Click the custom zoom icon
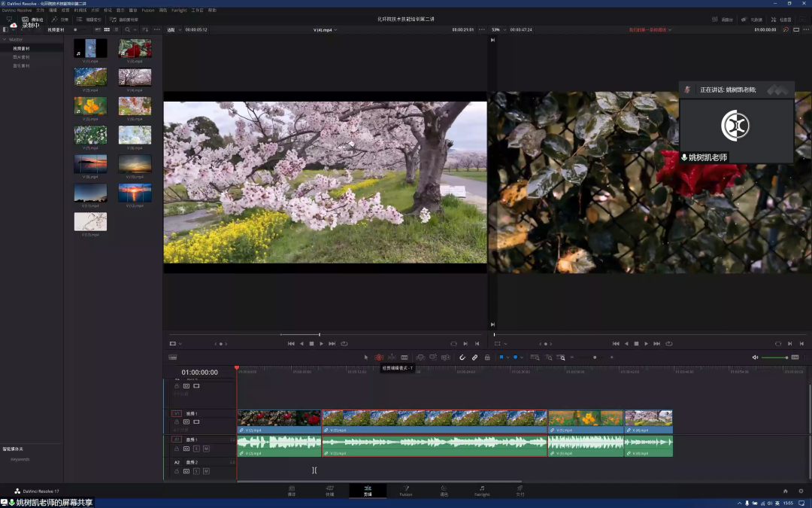The height and width of the screenshot is (508, 812). click(561, 357)
